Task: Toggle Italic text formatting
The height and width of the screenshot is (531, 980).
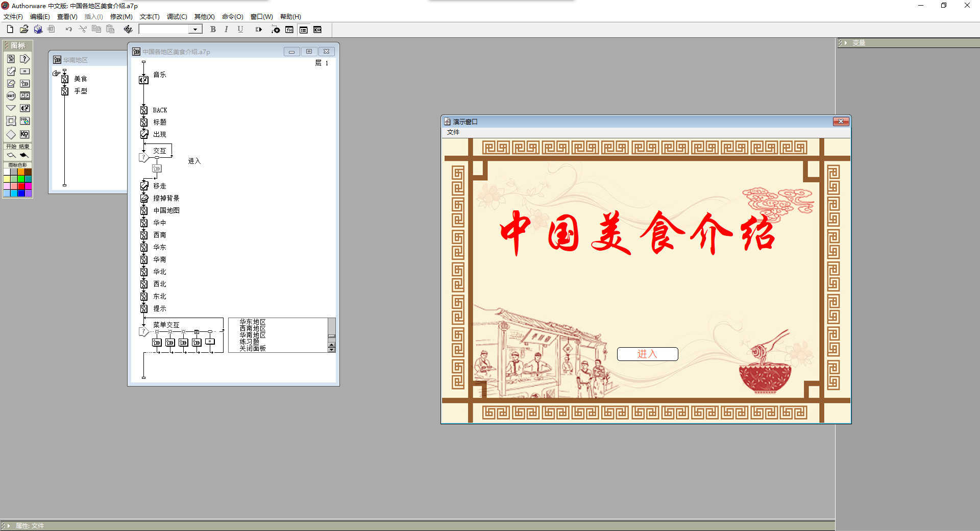Action: point(226,30)
